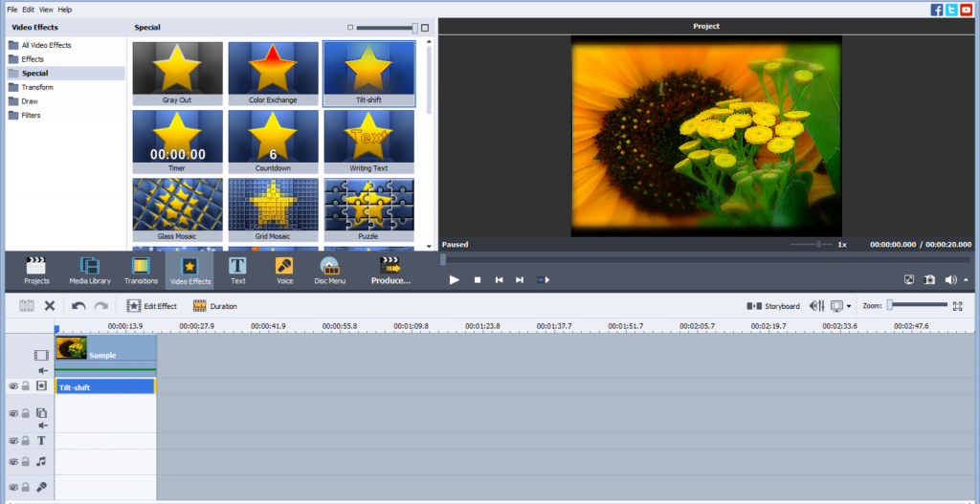980x504 pixels.
Task: Open the Edit menu
Action: click(29, 10)
